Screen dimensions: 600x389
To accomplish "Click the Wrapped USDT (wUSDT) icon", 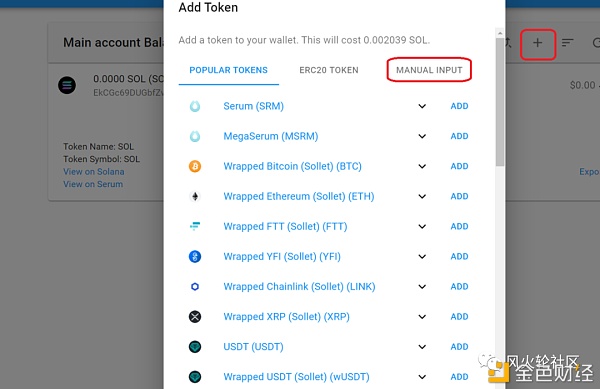I will (195, 377).
